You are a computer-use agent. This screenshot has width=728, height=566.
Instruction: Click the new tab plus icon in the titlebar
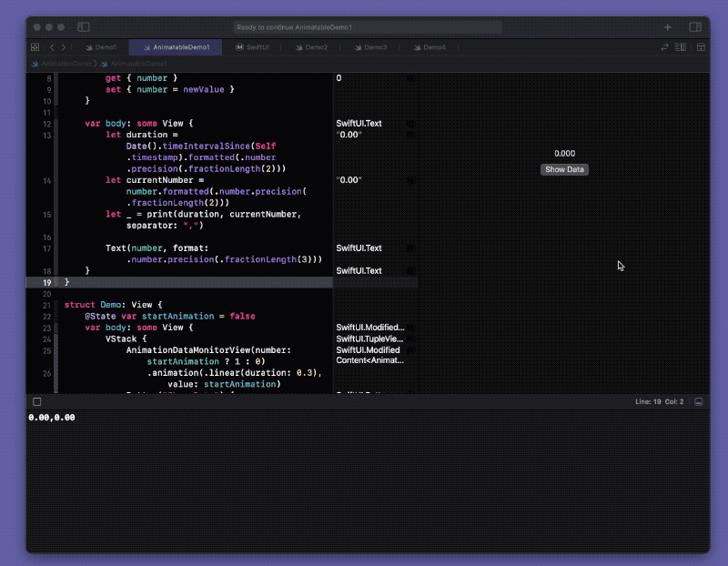pos(667,27)
